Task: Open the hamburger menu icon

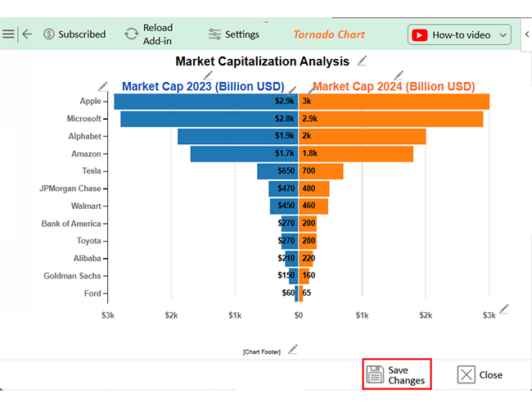Action: [8, 34]
